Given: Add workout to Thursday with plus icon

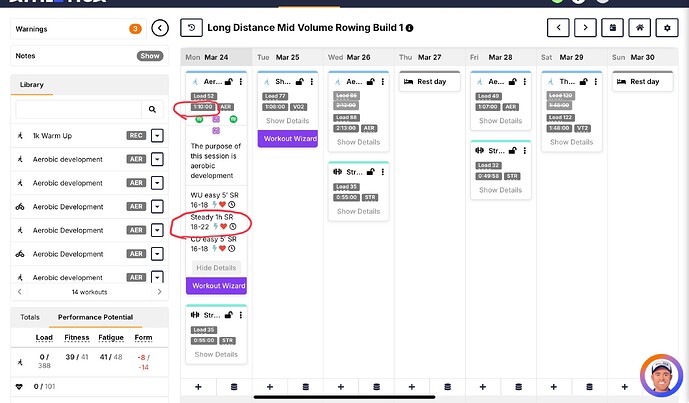Looking at the screenshot, I should (x=406, y=387).
